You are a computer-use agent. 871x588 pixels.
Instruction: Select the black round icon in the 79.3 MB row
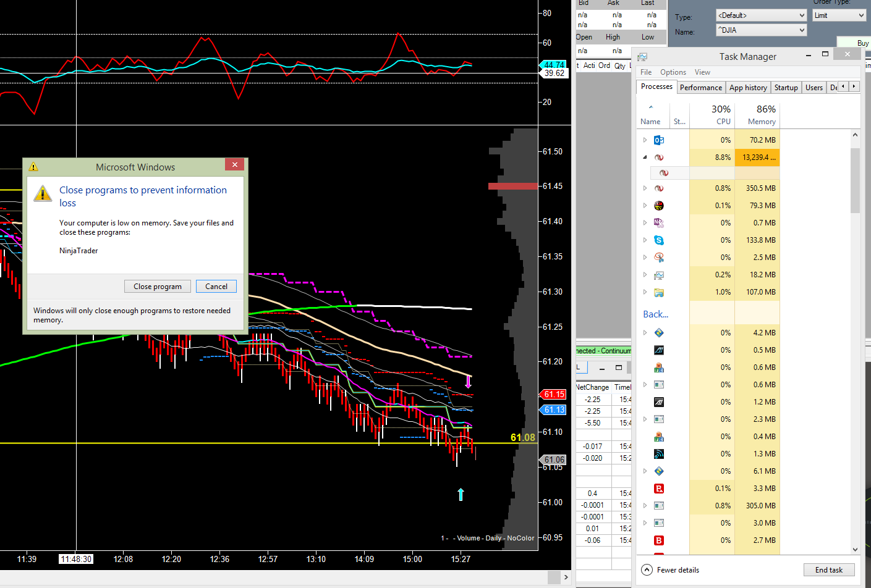pos(659,206)
